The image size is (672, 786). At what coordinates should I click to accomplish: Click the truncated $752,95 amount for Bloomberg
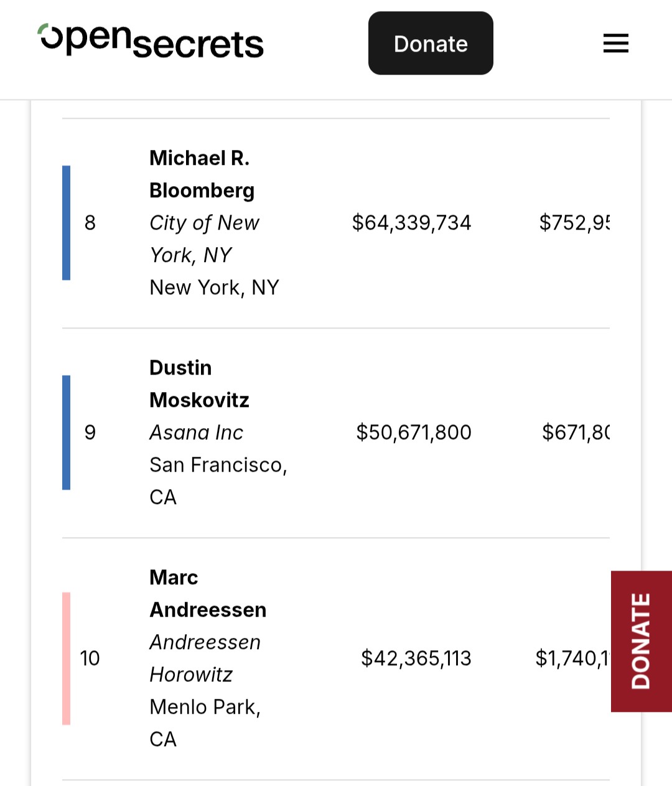tap(574, 223)
